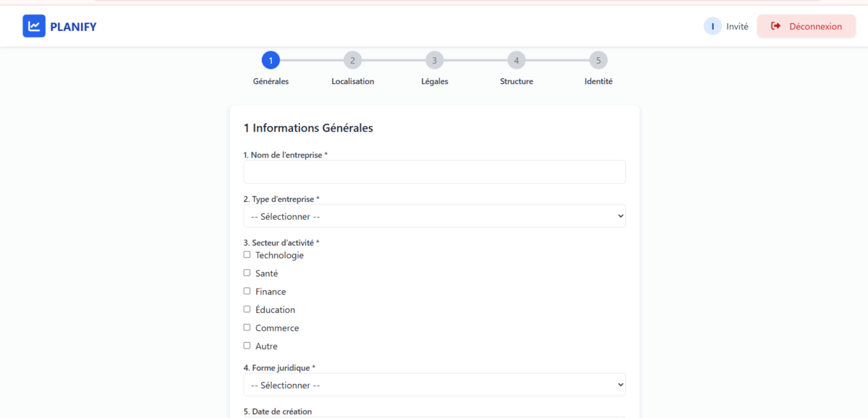Screen dimensions: 868x418
Task: Check the Technologie sector checkbox
Action: (x=247, y=255)
